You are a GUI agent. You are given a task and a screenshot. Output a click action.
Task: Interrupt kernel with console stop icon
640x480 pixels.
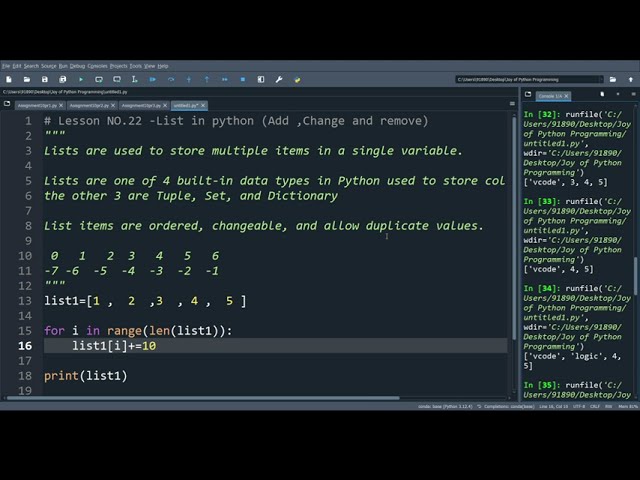pos(618,94)
